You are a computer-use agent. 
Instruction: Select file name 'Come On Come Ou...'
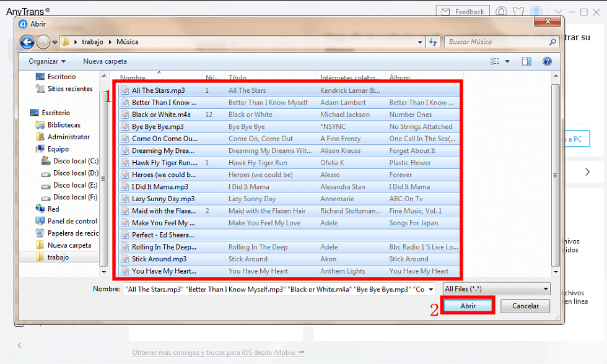click(x=165, y=139)
